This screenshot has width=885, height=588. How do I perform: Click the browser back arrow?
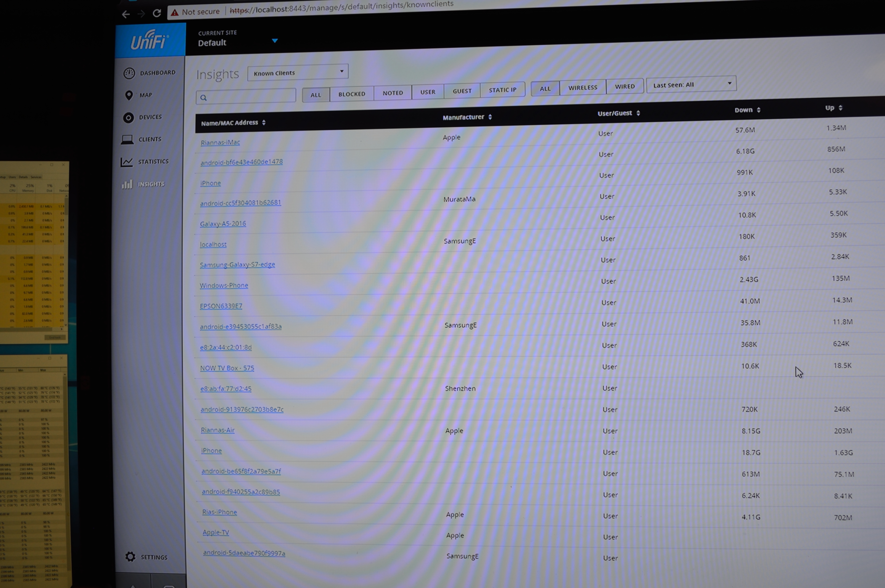[126, 14]
